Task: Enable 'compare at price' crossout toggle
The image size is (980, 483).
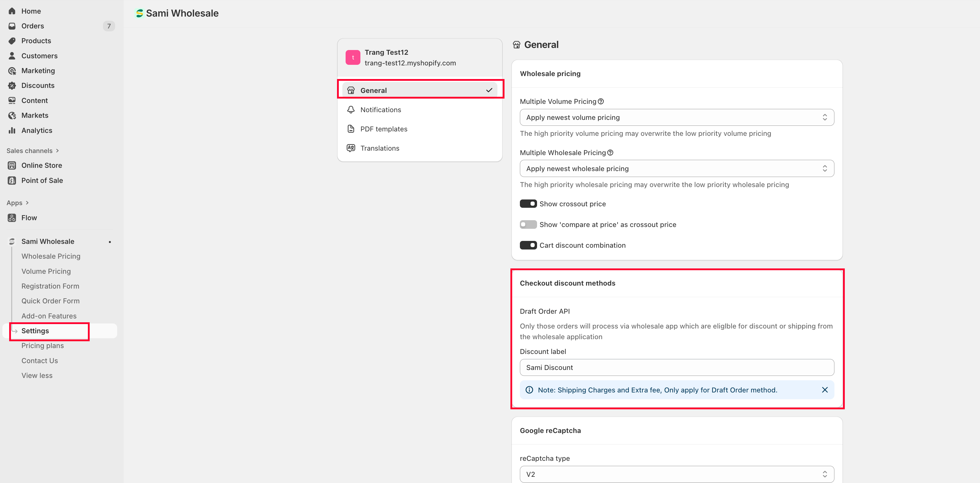Action: tap(528, 225)
